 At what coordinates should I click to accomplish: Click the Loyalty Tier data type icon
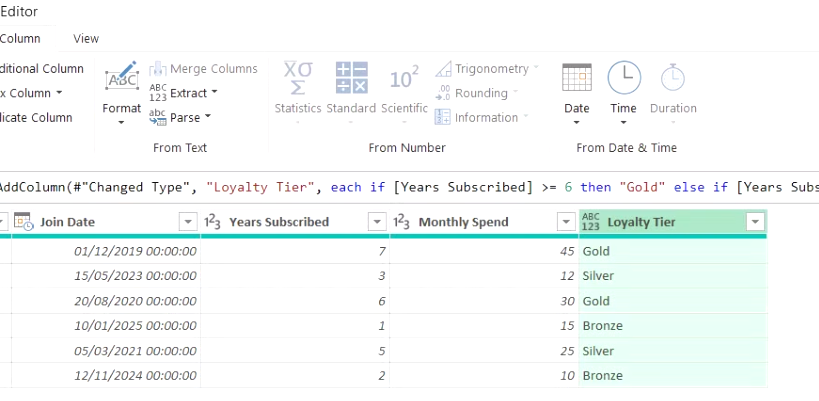click(590, 222)
